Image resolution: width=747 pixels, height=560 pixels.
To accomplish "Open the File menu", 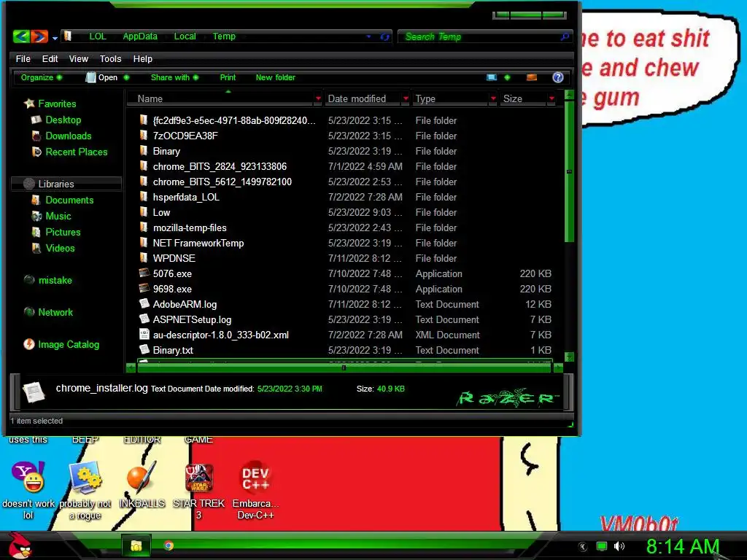I will [x=23, y=58].
